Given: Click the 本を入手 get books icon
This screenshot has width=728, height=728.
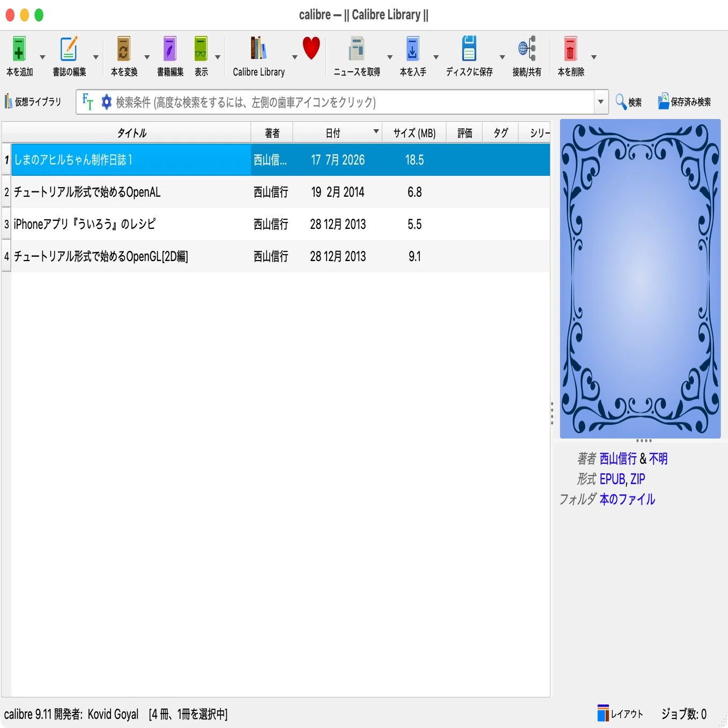Looking at the screenshot, I should click(413, 49).
